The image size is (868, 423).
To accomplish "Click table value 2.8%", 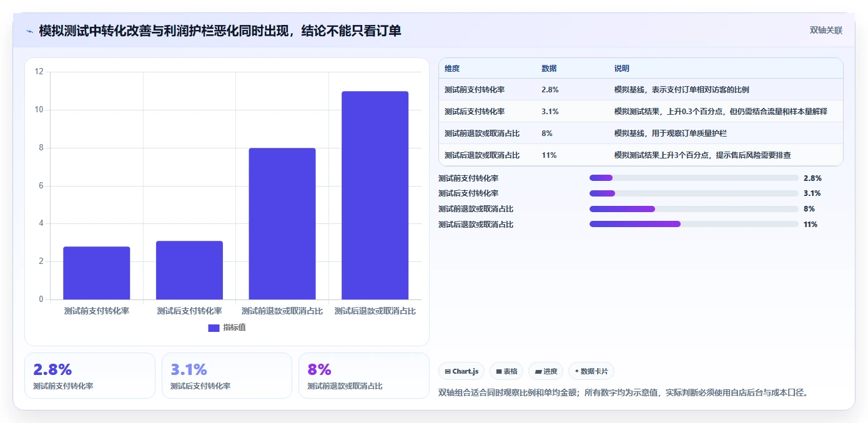I will (x=550, y=90).
